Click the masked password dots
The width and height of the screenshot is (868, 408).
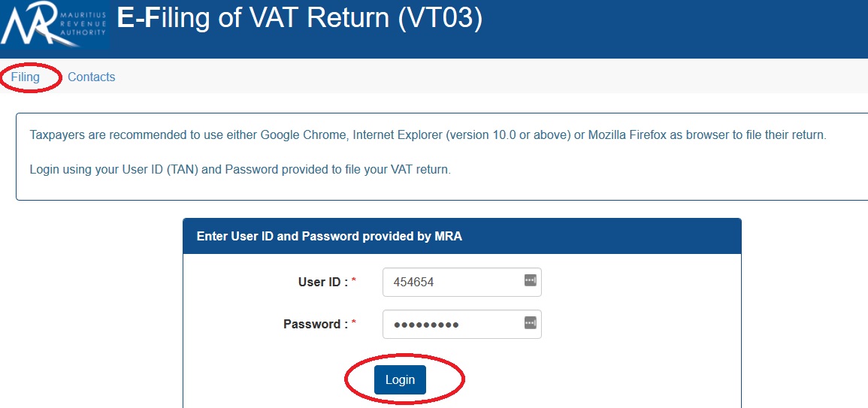(x=426, y=325)
